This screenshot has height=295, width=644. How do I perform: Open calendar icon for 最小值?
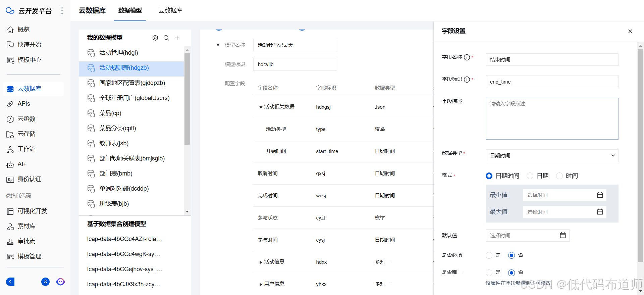click(x=600, y=195)
